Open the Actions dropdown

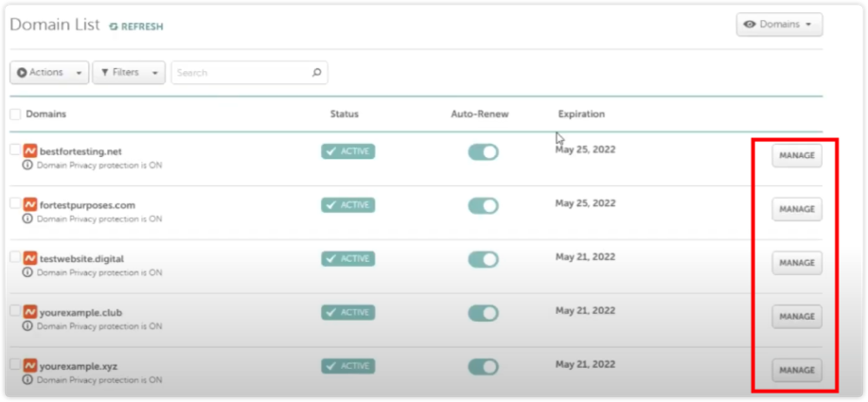coord(49,73)
